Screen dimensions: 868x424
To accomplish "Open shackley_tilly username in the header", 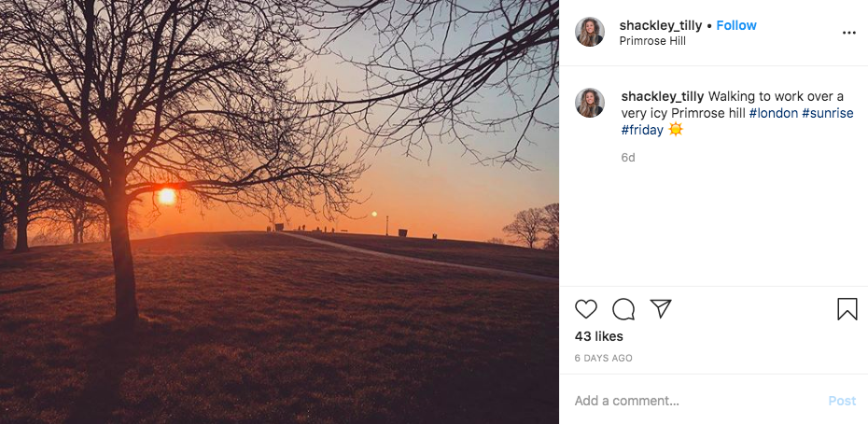I will pos(662,25).
